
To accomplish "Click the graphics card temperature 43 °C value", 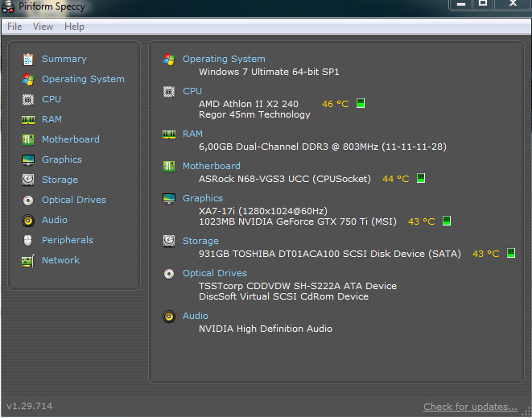I will 422,221.
